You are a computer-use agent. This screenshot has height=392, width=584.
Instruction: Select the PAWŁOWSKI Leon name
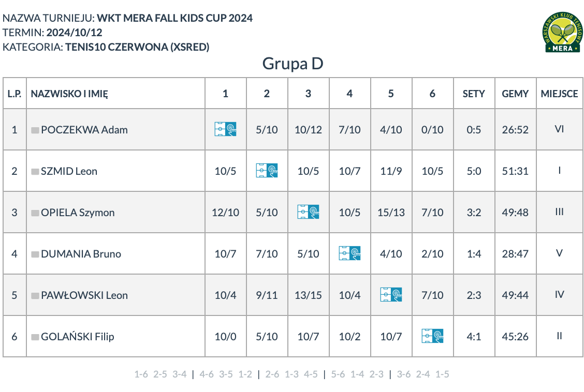click(84, 295)
